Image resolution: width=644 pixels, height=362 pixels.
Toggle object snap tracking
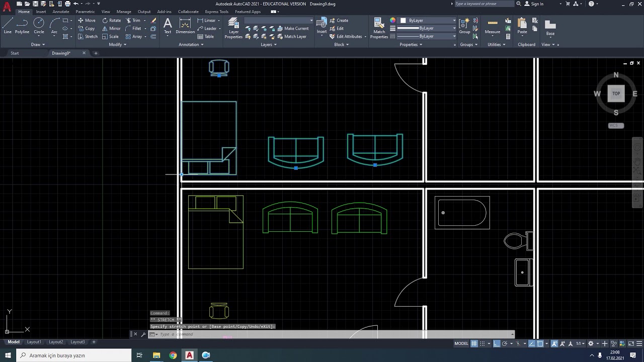[531, 343]
